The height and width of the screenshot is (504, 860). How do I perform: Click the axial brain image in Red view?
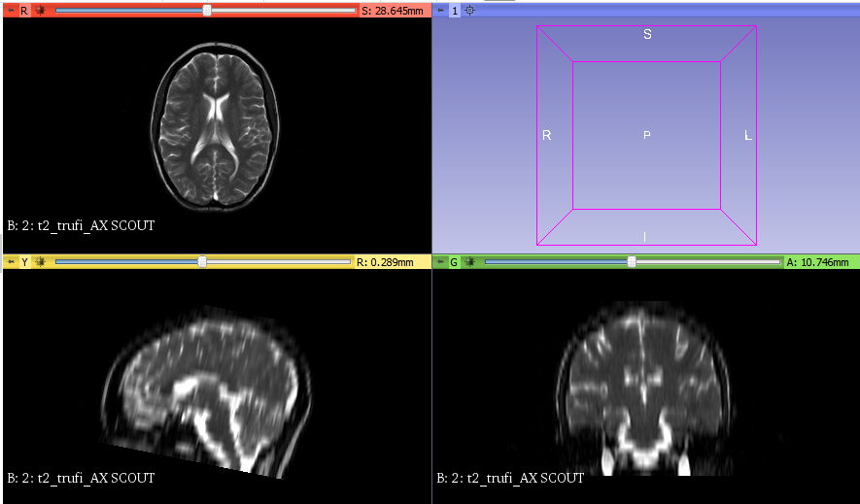[x=216, y=126]
